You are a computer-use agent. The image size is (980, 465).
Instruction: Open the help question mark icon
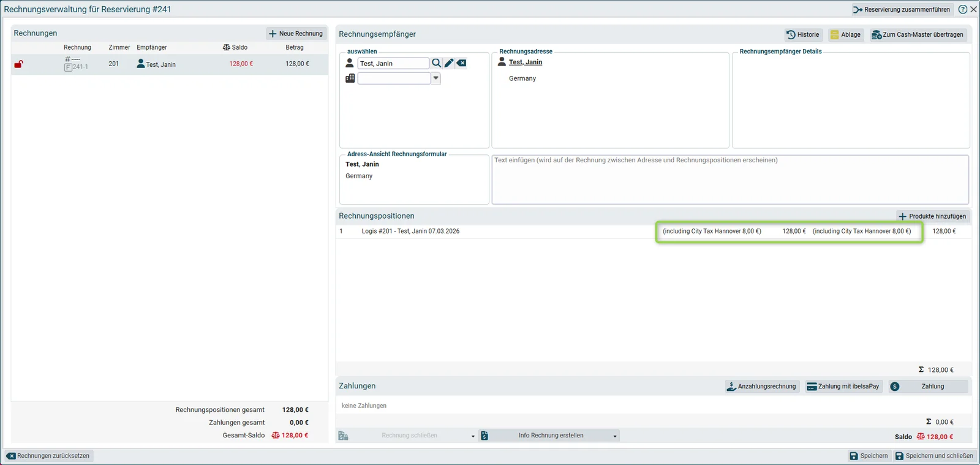coord(963,9)
